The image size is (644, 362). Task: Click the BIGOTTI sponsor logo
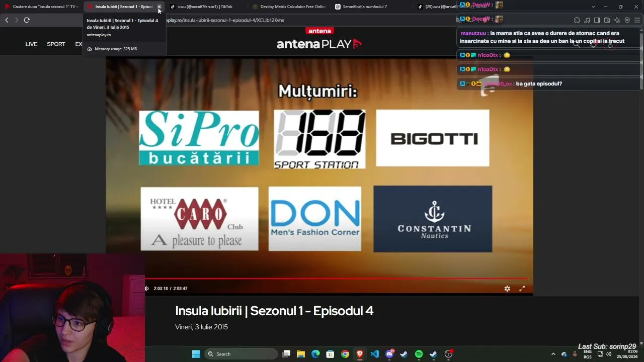click(433, 138)
